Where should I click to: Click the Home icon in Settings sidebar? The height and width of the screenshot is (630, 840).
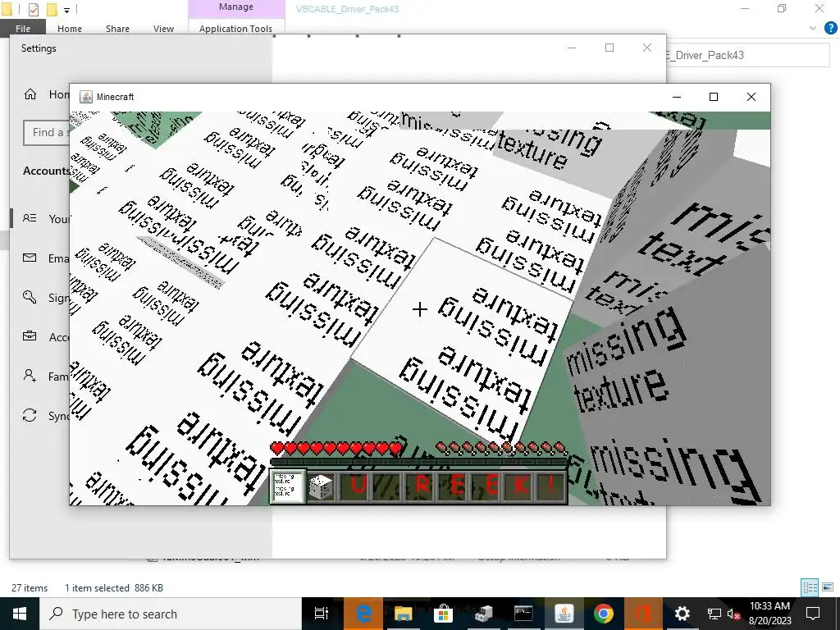pyautogui.click(x=30, y=94)
